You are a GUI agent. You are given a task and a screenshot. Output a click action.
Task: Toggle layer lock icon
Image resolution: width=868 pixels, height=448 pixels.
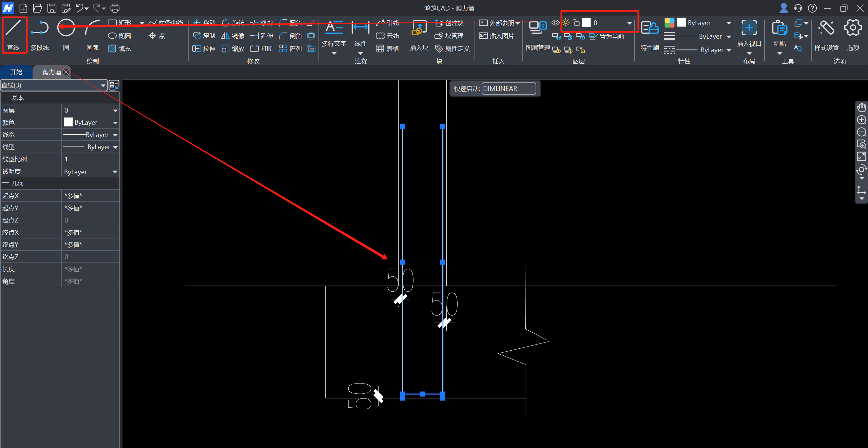pyautogui.click(x=576, y=23)
